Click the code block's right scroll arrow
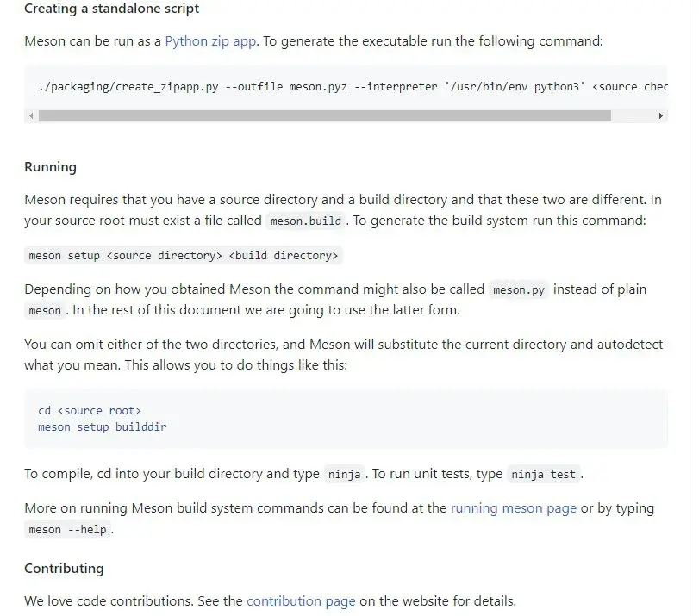 point(661,116)
